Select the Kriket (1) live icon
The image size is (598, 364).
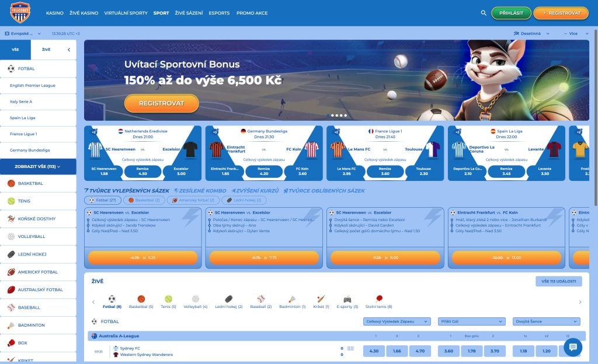coord(321,299)
